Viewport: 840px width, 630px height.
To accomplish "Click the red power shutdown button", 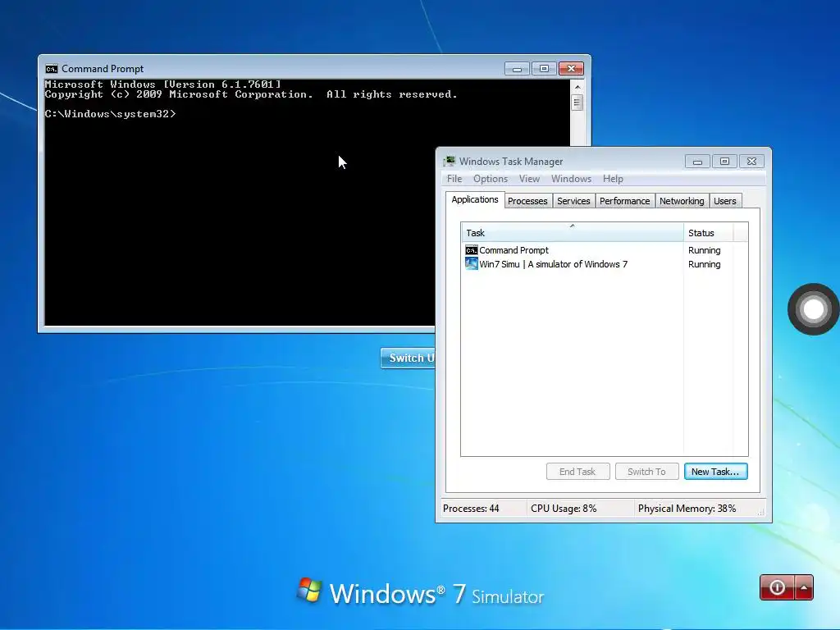I will [x=778, y=587].
